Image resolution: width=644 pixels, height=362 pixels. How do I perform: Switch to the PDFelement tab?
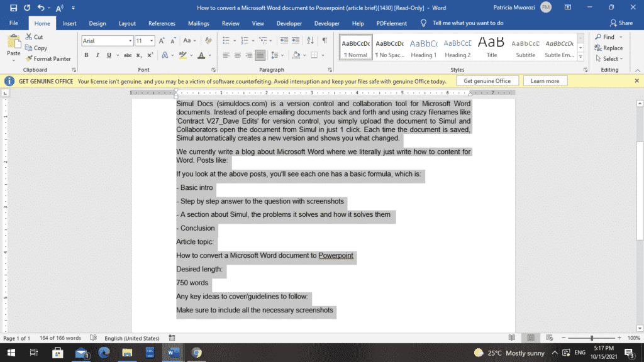pyautogui.click(x=391, y=23)
